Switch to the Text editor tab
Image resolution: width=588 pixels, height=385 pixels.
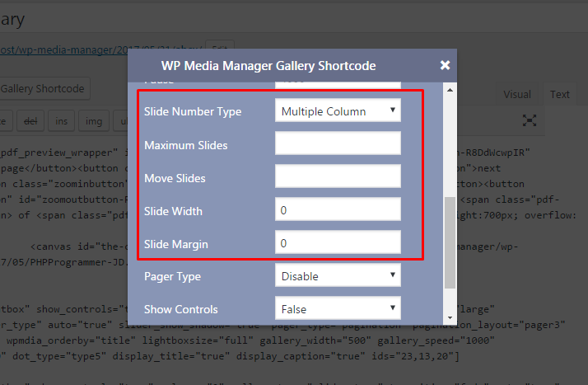[559, 94]
